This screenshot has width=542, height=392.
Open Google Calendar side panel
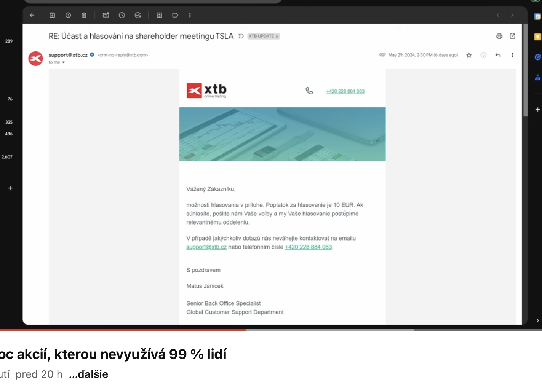[537, 17]
